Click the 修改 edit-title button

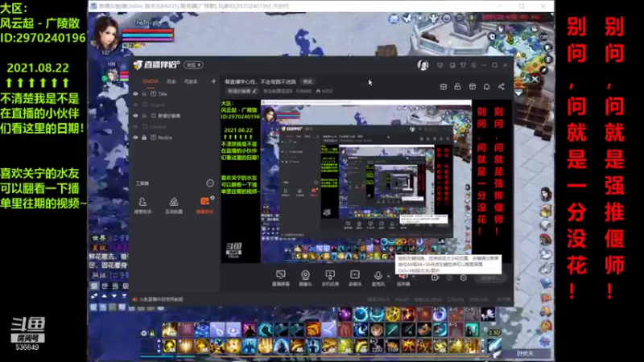[x=307, y=82]
